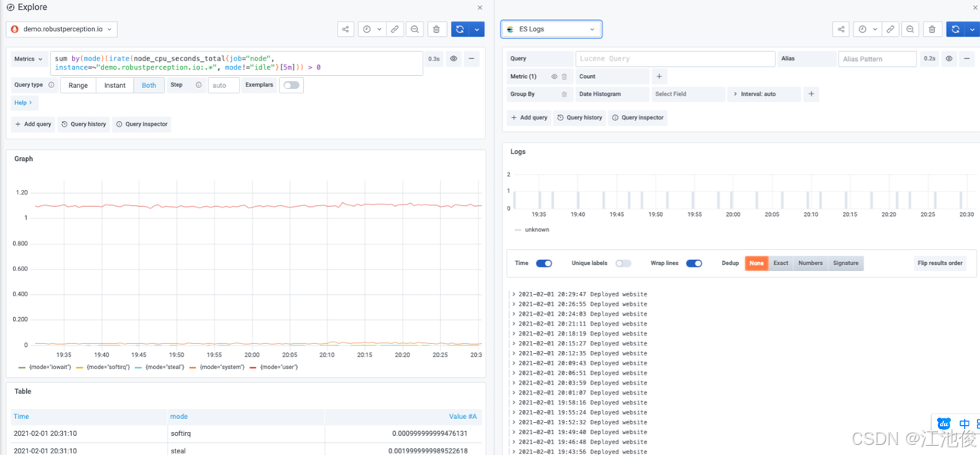Add another metric with plus beside Count

pyautogui.click(x=659, y=77)
